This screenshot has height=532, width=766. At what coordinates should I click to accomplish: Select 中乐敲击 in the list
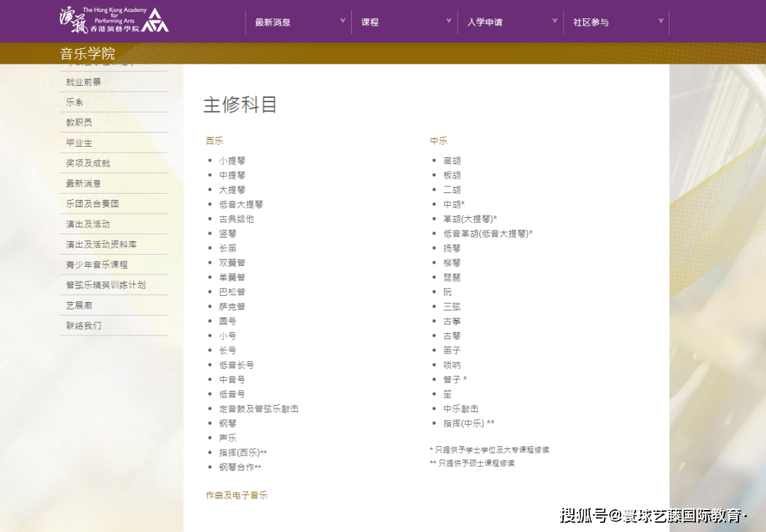[461, 409]
